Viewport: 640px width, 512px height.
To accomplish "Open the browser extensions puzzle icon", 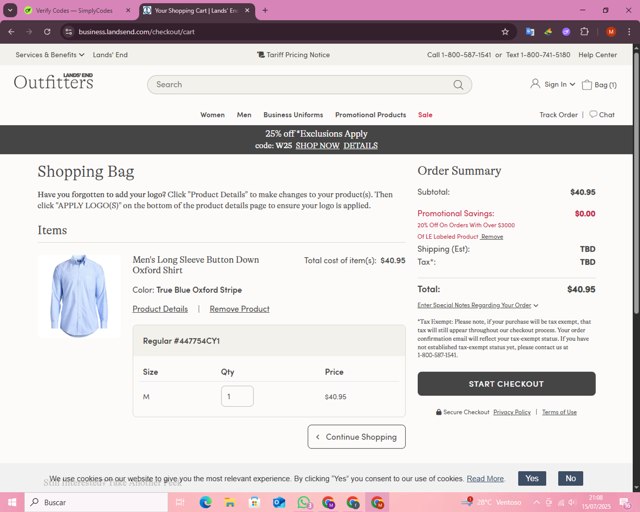I will (x=584, y=31).
